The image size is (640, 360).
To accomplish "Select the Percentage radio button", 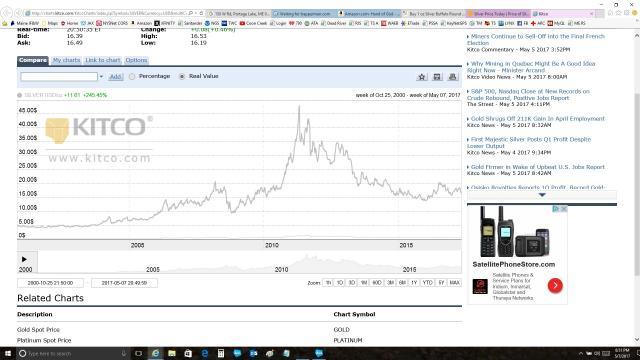I will point(132,76).
